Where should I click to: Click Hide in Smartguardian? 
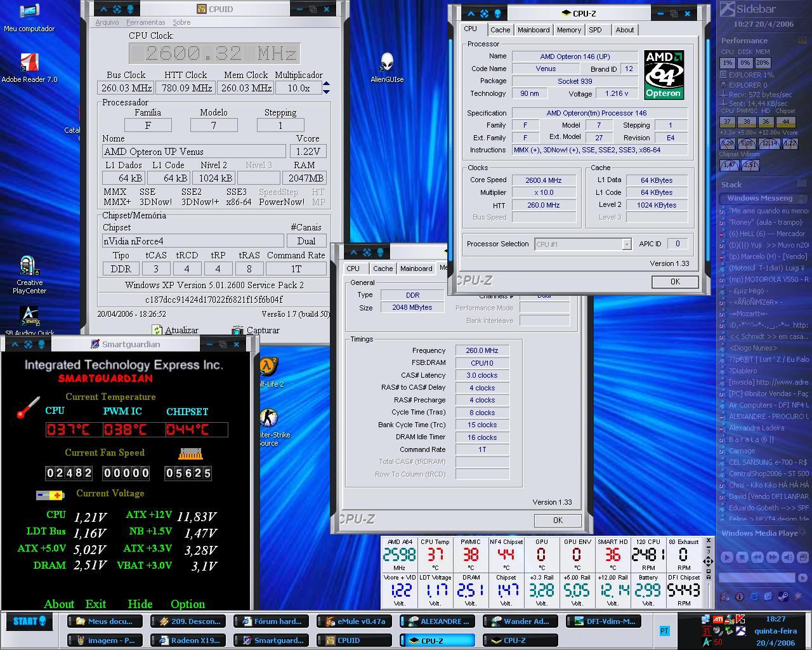[140, 604]
